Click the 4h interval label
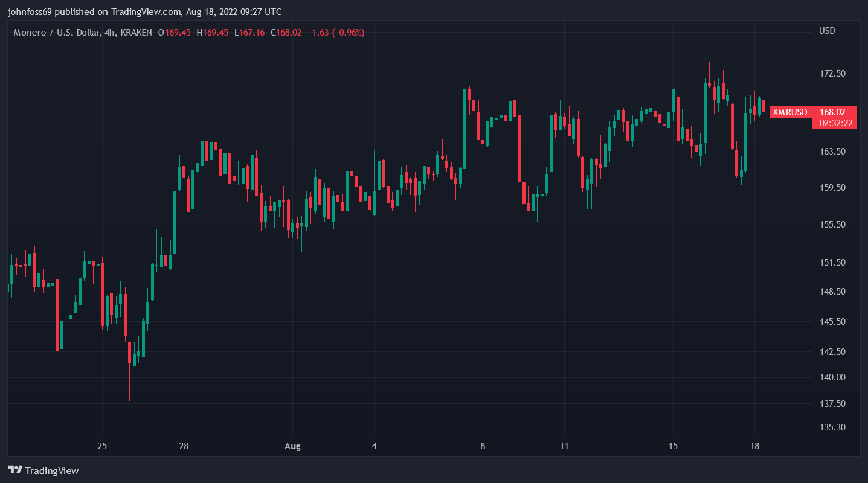The width and height of the screenshot is (868, 483). pos(110,33)
